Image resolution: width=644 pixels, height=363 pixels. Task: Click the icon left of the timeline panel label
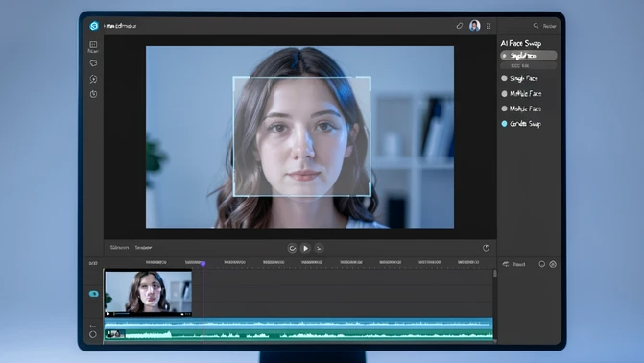506,264
